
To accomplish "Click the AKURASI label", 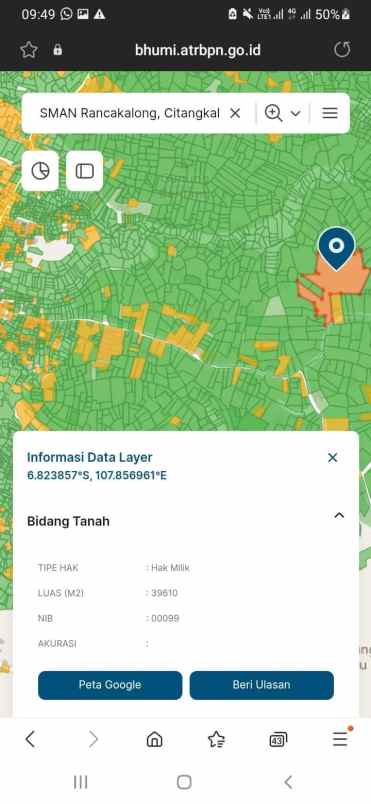I will coord(57,643).
